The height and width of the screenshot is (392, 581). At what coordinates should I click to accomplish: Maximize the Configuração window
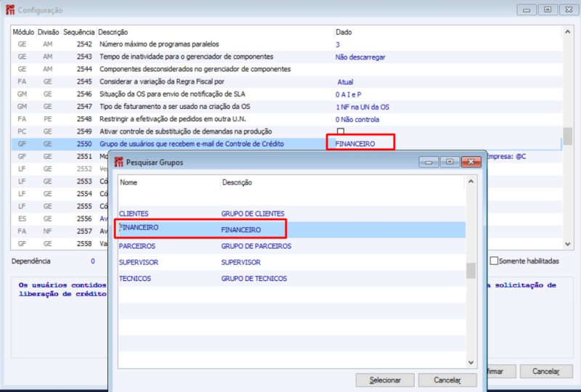pos(548,9)
